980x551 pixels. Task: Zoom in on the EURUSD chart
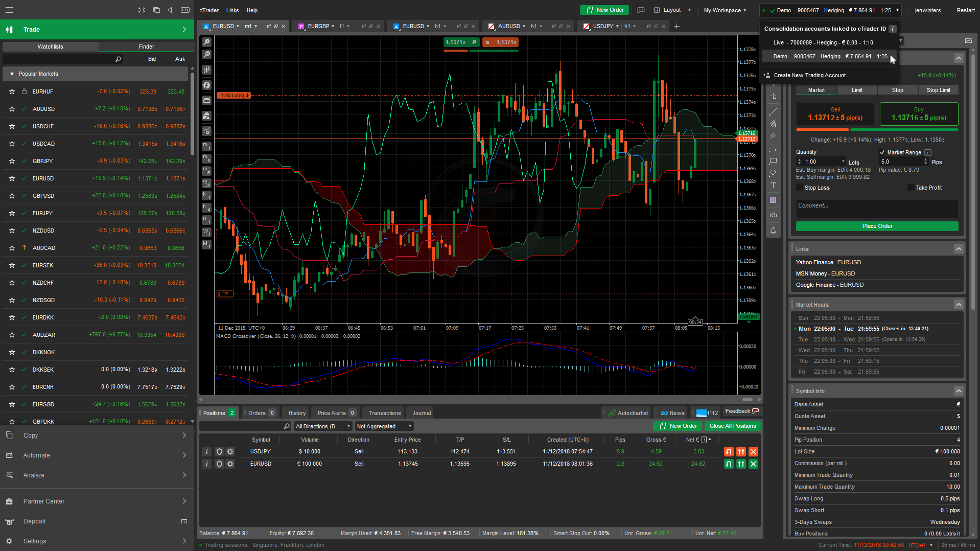coord(206,42)
